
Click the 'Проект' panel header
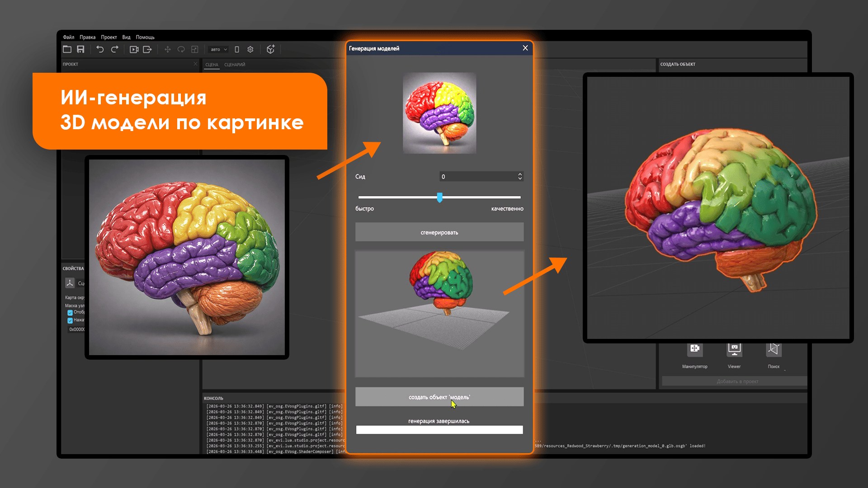pyautogui.click(x=71, y=64)
